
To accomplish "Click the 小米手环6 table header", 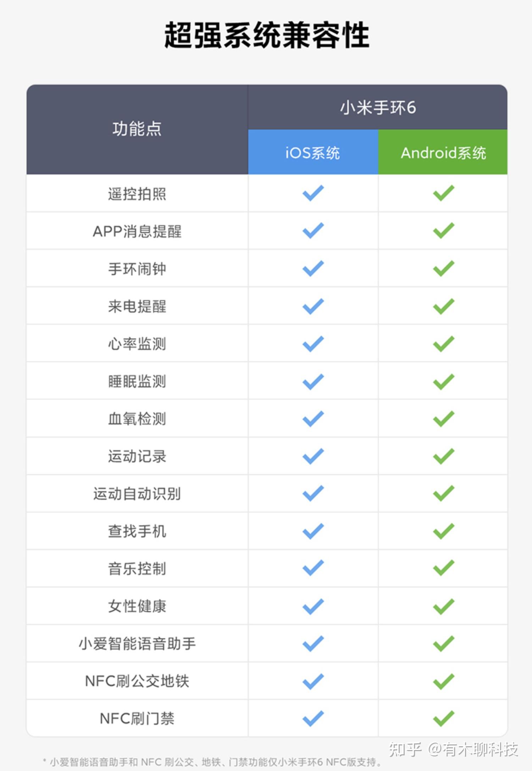I will 378,107.
